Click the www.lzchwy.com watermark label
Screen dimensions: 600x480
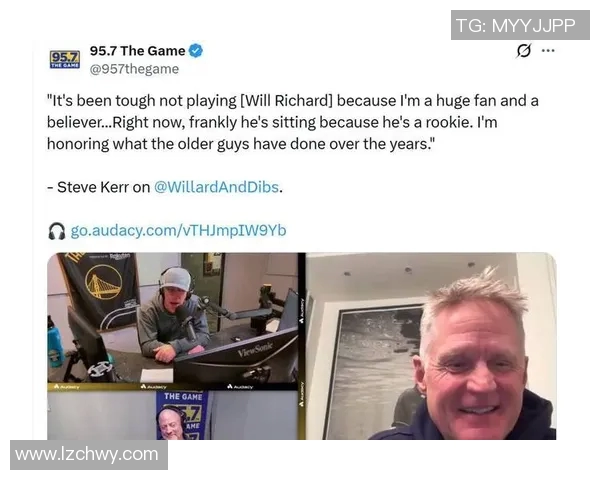pos(89,455)
